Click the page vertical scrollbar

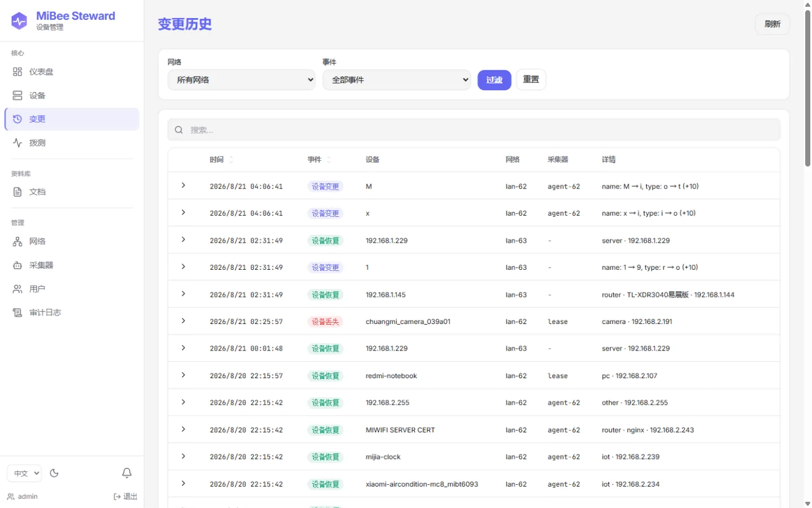tap(807, 87)
